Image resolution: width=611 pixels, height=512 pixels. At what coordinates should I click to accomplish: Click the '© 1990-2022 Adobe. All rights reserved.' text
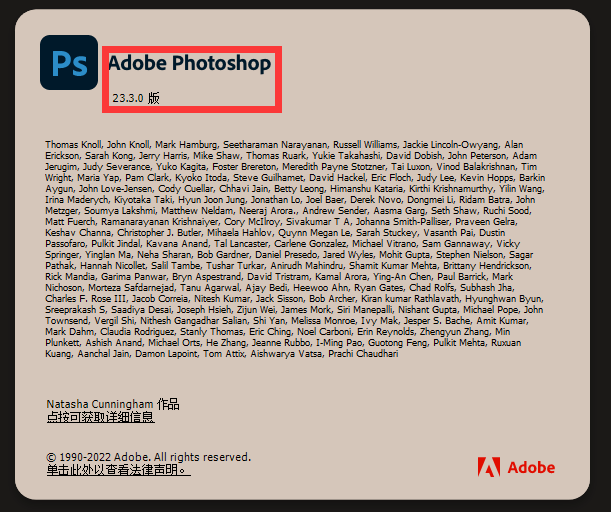coord(148,457)
